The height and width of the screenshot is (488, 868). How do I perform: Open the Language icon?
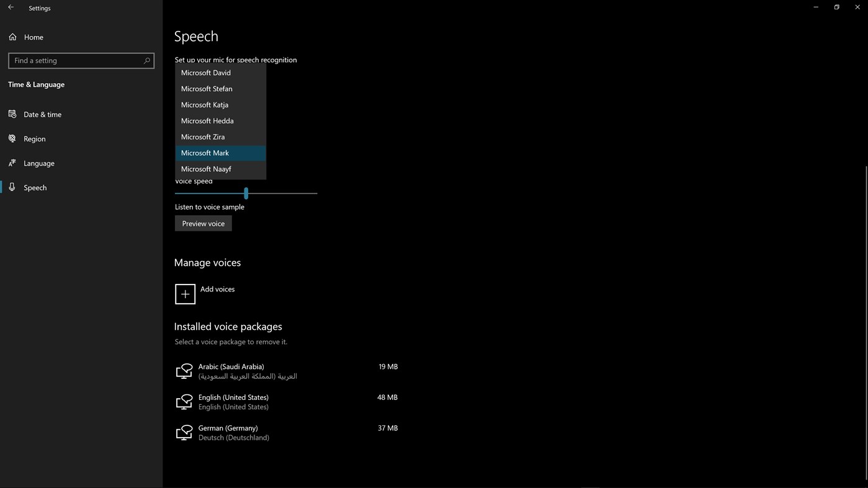point(12,163)
